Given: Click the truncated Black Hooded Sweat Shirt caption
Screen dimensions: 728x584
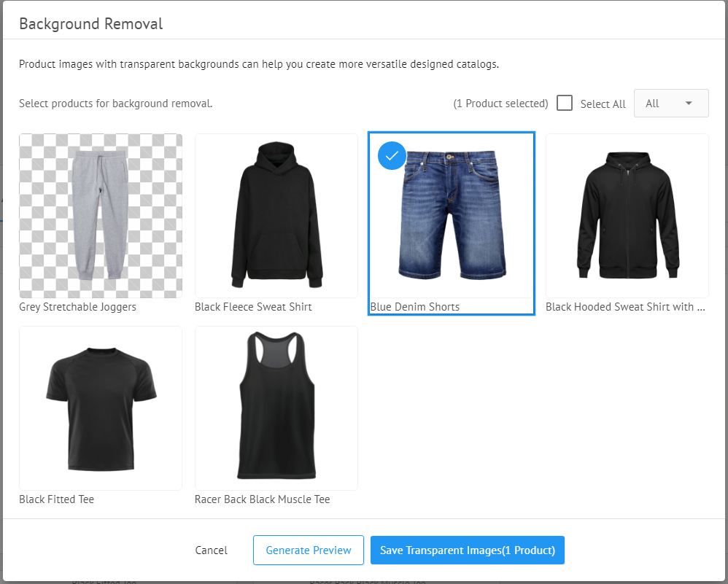Looking at the screenshot, I should (x=625, y=307).
